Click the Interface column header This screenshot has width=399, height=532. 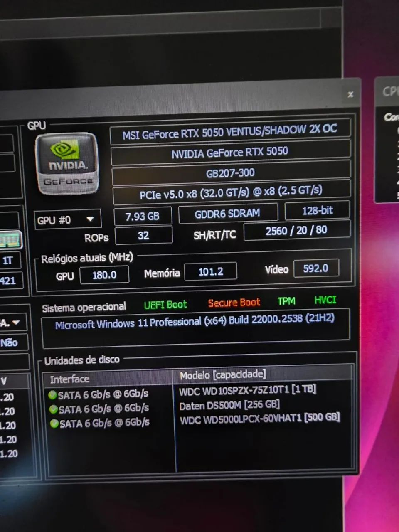click(x=107, y=379)
